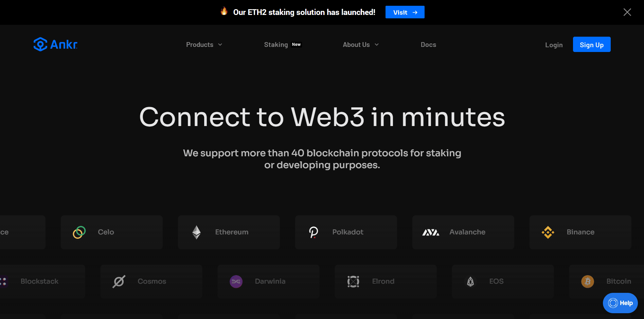
Task: Click the Elrond logo icon
Action: pyautogui.click(x=353, y=282)
